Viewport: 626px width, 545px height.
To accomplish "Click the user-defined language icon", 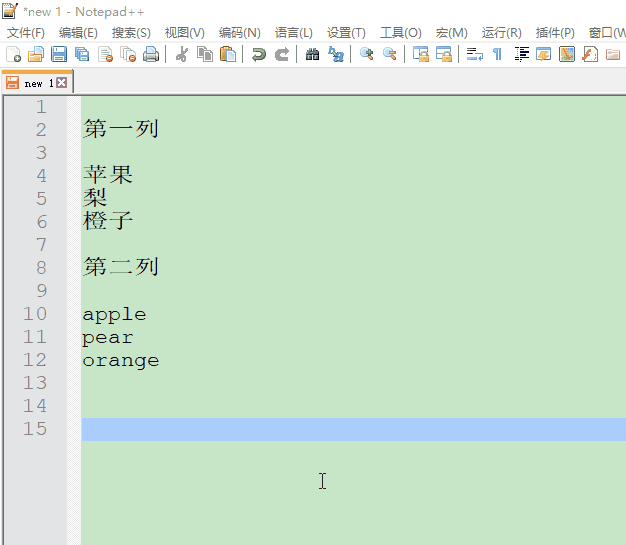I will point(544,54).
